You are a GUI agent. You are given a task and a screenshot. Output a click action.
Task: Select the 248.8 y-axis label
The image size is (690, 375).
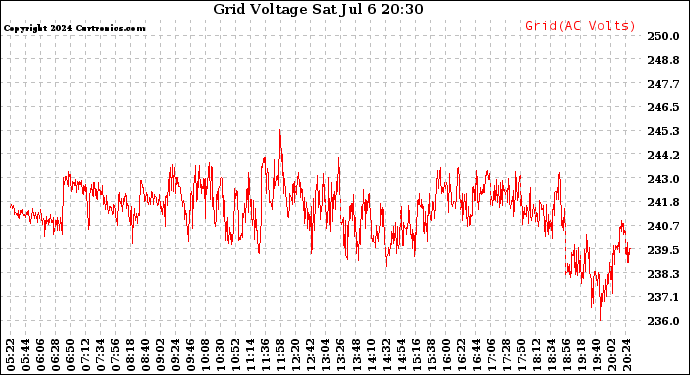[663, 60]
